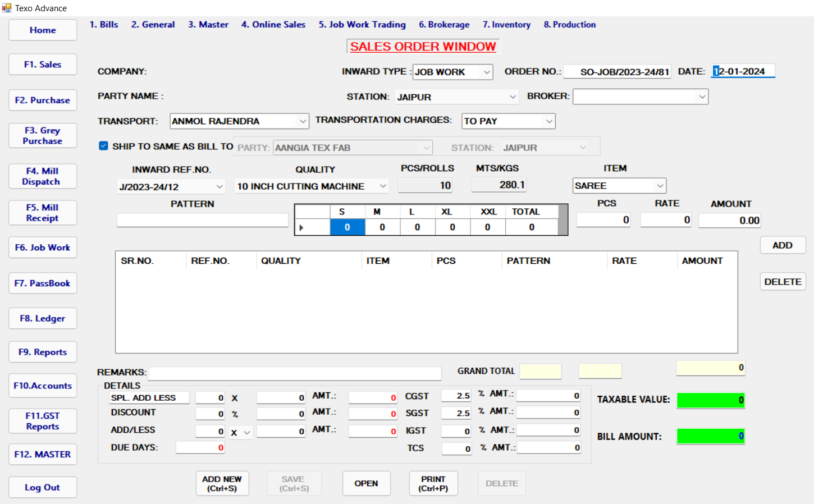
Task: Open F9. Reports module
Action: point(43,352)
